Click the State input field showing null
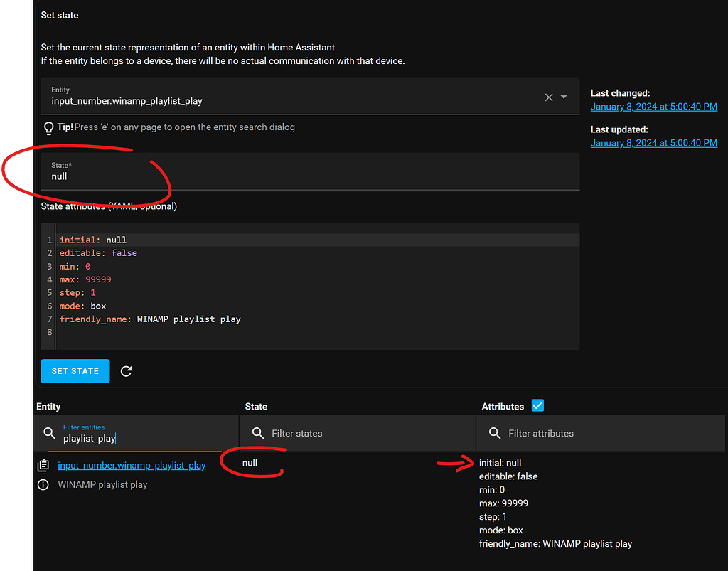728x571 pixels. coord(310,171)
